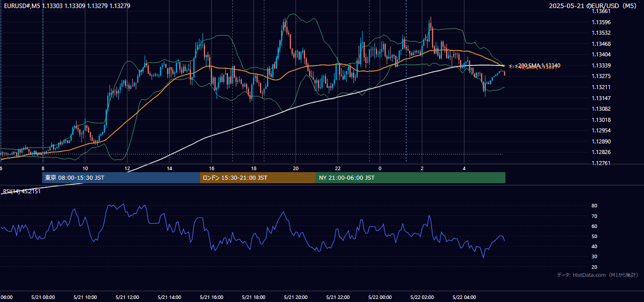The image size is (644, 302).
Task: Click hour label 14 on price chart time axis
Action: [x=169, y=168]
